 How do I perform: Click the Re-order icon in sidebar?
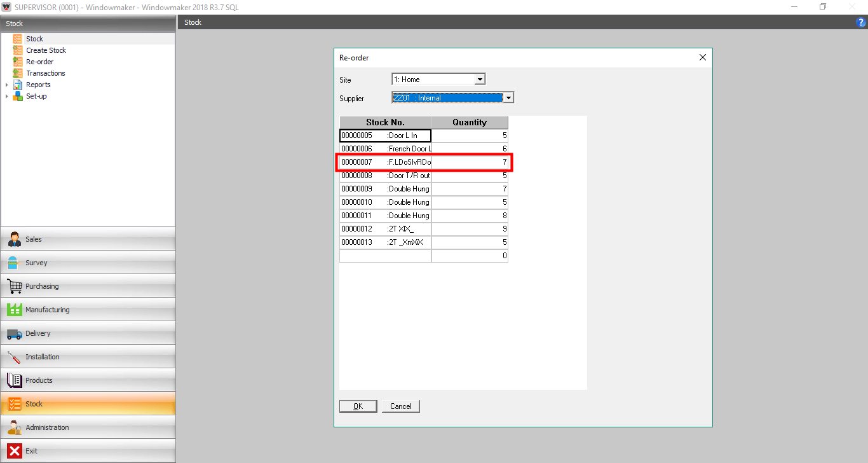tap(17, 62)
